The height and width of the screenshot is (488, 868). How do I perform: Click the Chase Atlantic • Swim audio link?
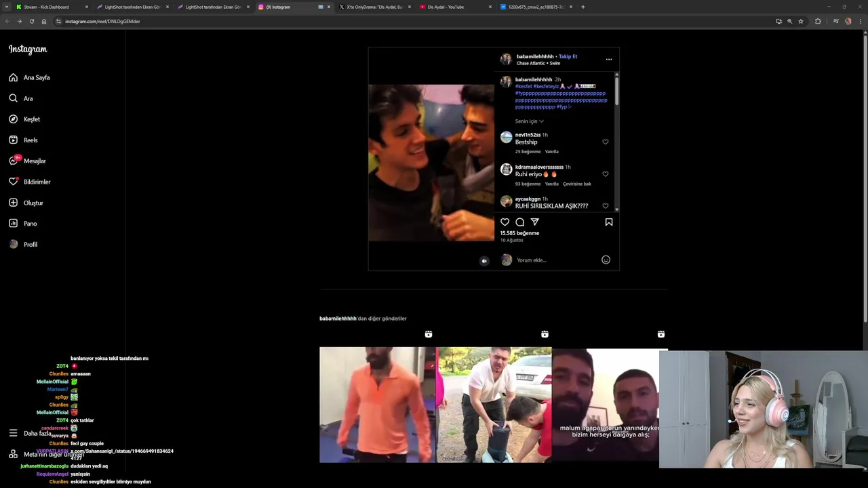click(538, 64)
